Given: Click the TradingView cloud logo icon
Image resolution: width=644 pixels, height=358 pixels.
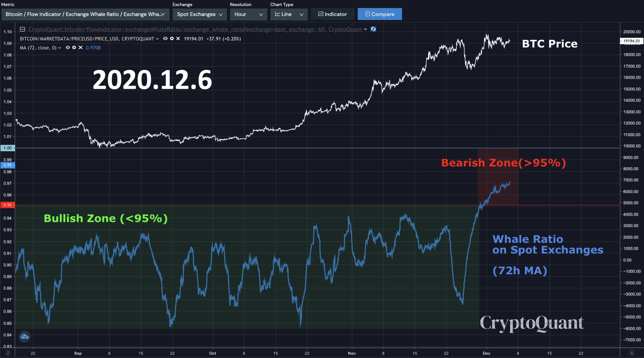Looking at the screenshot, I should point(25,337).
